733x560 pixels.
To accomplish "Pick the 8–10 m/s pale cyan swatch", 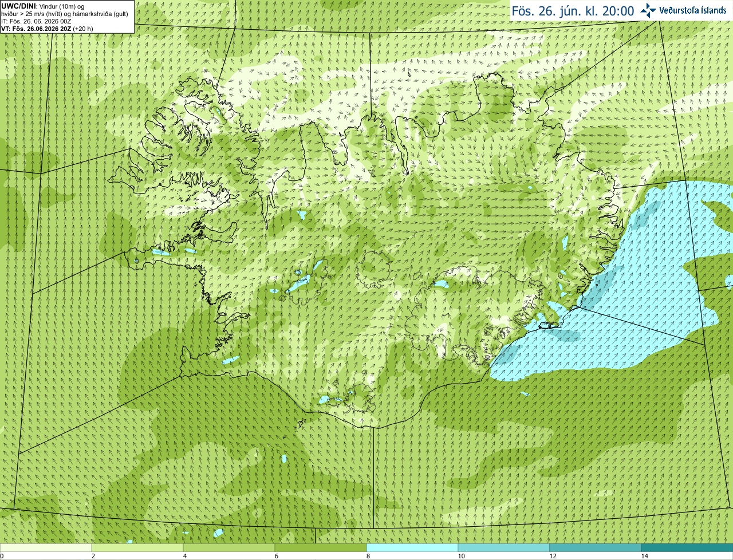I will (412, 547).
